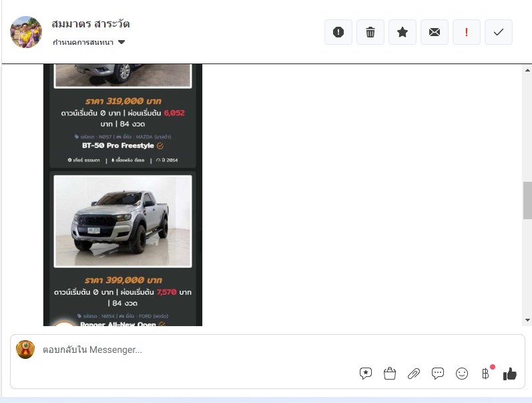
Task: Delete conversation with the trash icon
Action: point(370,32)
